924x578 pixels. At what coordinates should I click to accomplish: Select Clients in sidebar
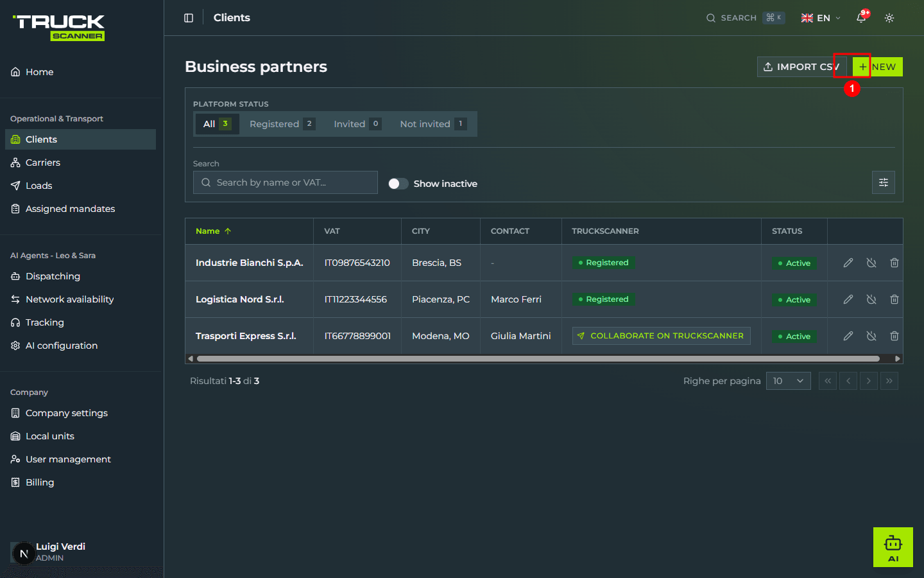[x=80, y=139]
